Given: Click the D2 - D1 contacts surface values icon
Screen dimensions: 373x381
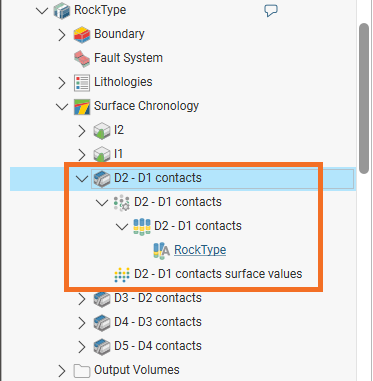Looking at the screenshot, I should click(x=122, y=274).
